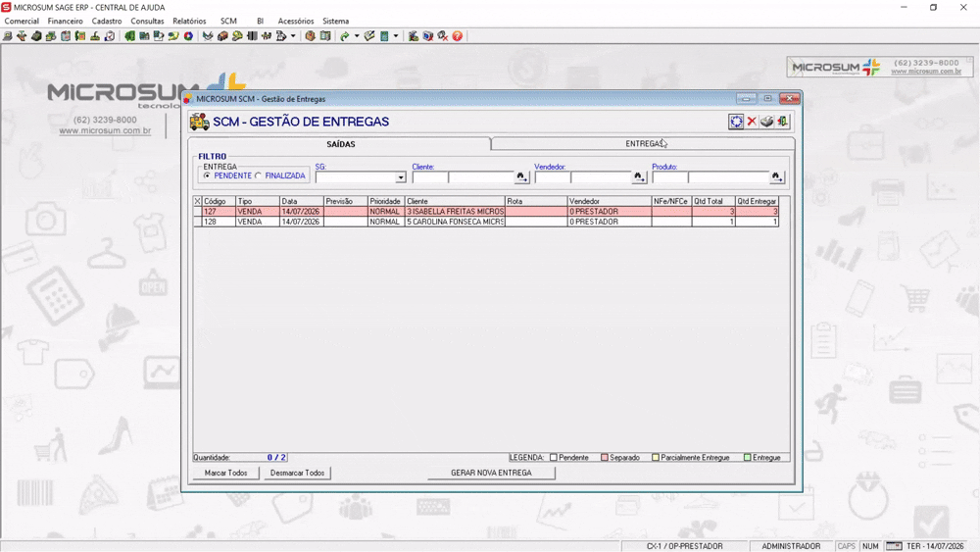
Task: Expand the dropdown arrow after calculator toolbar icon
Action: pos(396,36)
